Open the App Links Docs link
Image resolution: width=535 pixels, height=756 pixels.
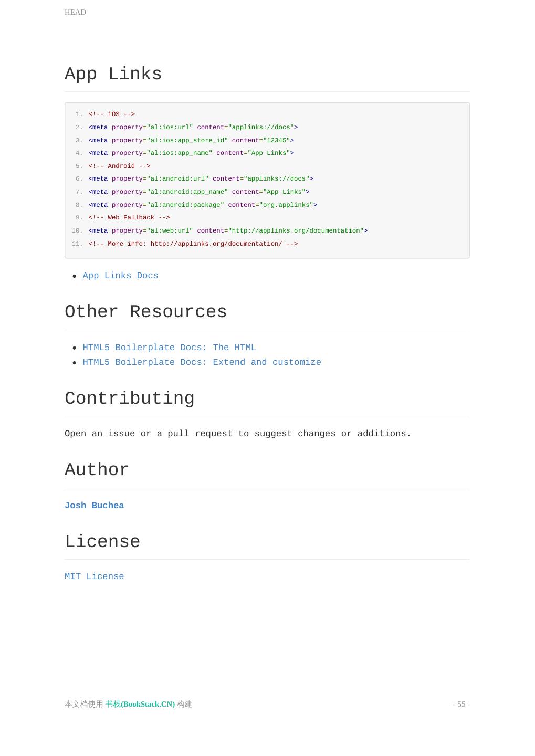(120, 276)
